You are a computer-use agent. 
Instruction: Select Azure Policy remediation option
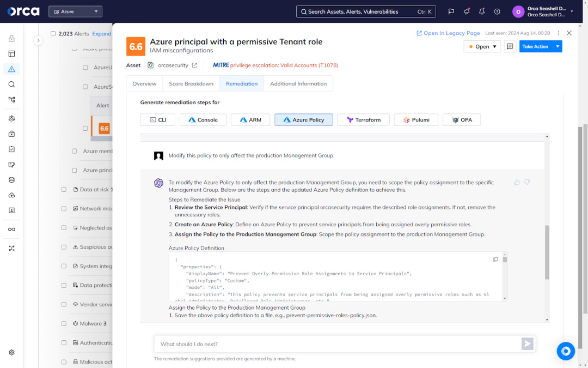[304, 120]
